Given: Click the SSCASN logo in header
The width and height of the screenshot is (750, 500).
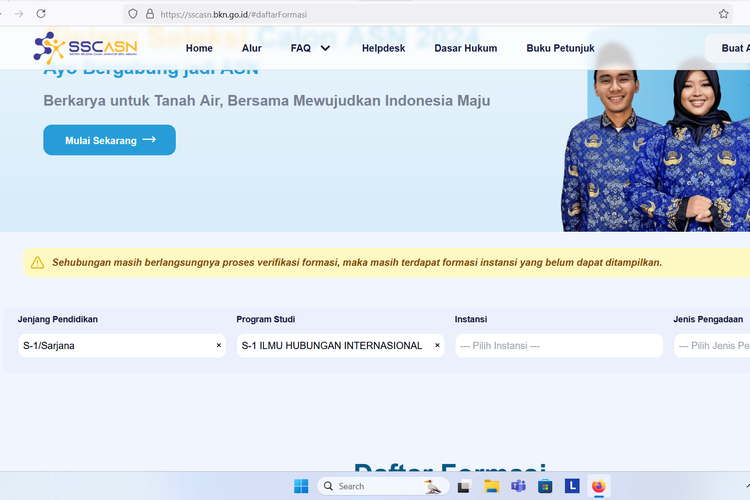Looking at the screenshot, I should [85, 47].
